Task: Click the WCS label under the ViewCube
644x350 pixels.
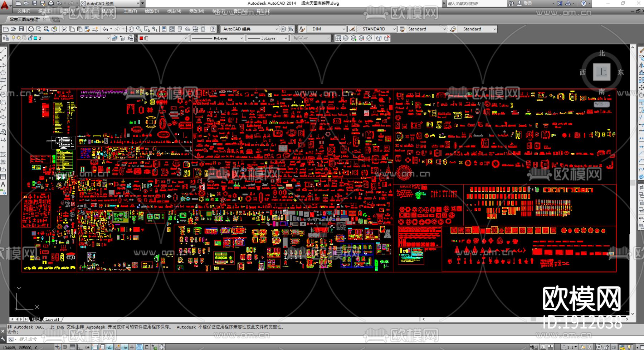Action: coord(601,104)
